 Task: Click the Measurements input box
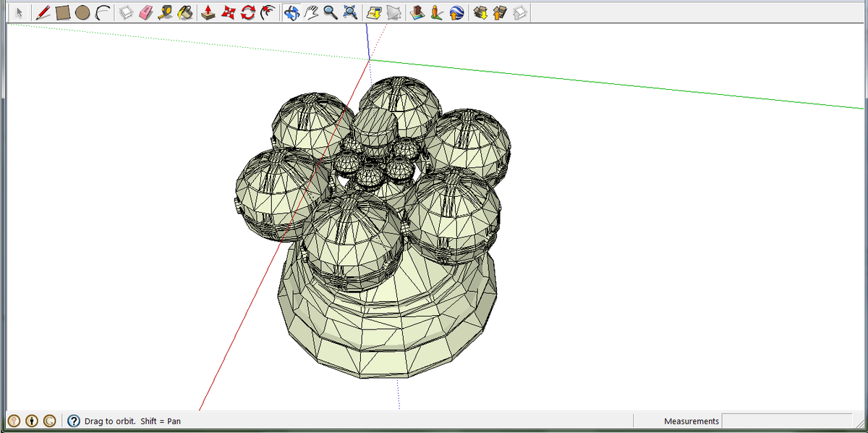[787, 421]
